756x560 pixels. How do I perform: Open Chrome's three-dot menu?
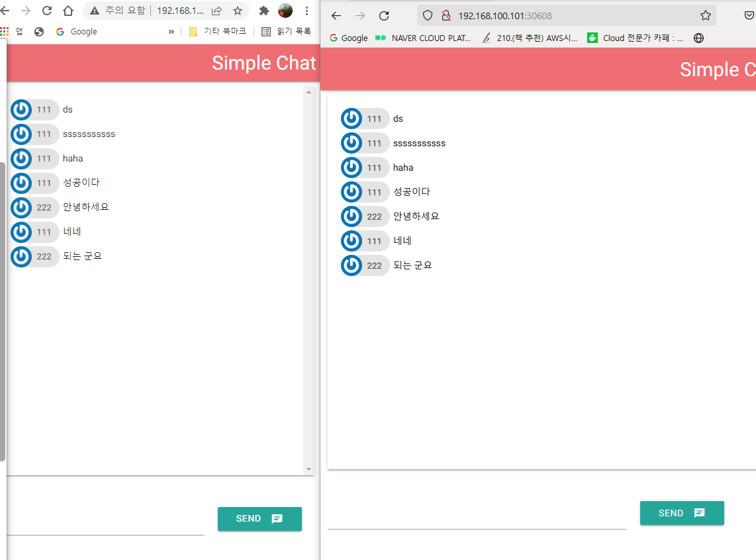pos(307,11)
